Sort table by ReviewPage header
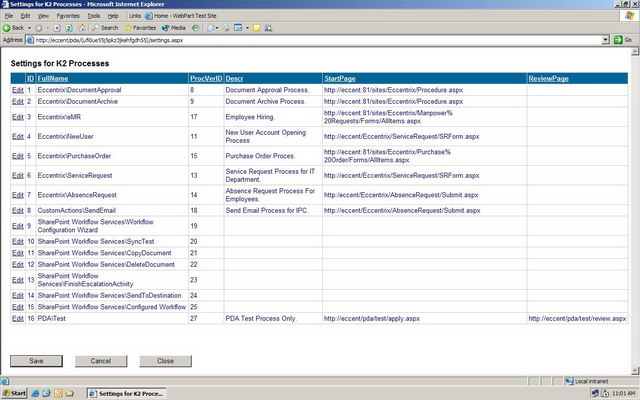Image resolution: width=640 pixels, height=400 pixels. (x=548, y=78)
